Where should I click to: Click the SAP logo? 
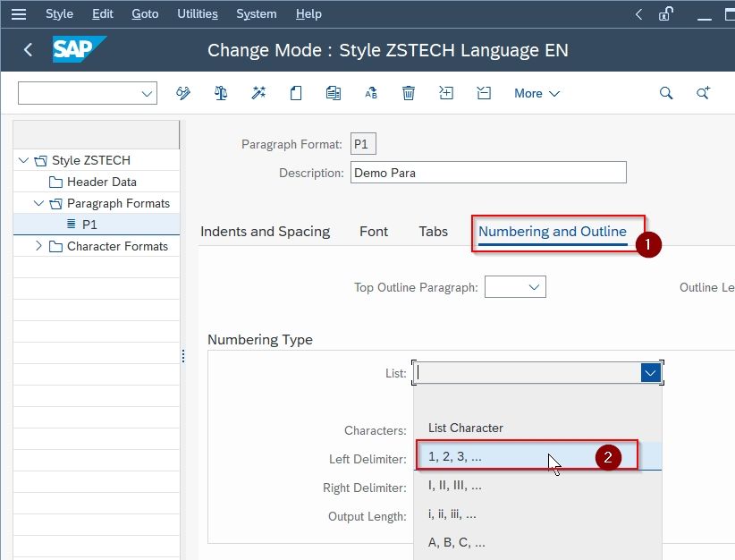tap(79, 49)
